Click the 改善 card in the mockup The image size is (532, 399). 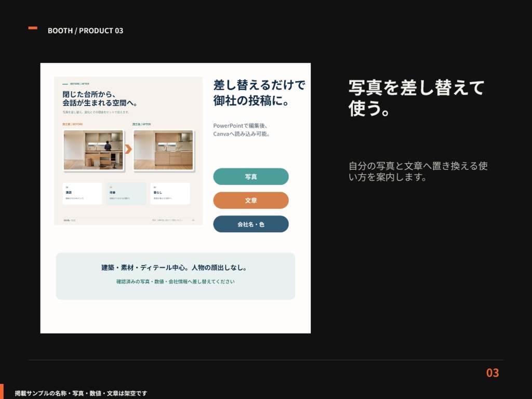coord(126,193)
